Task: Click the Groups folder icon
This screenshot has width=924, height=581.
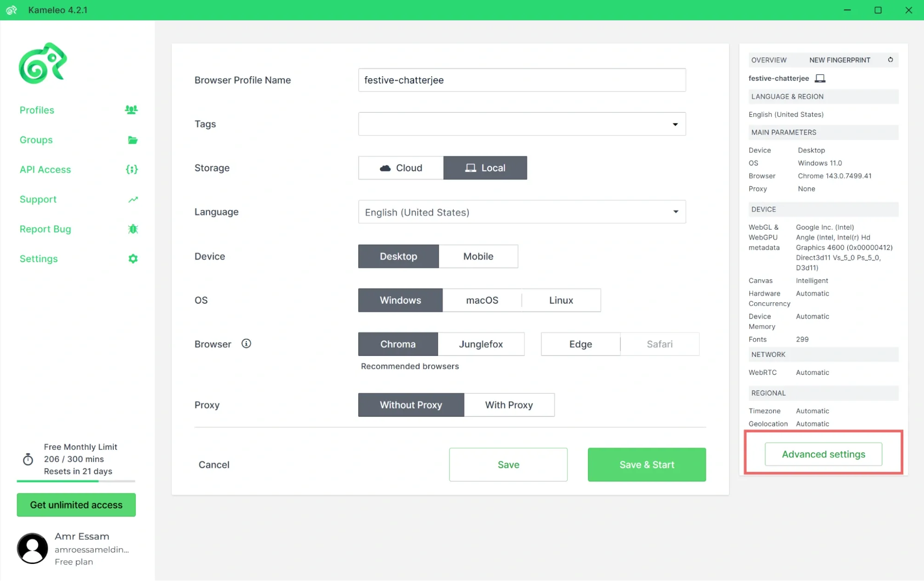Action: (x=133, y=140)
